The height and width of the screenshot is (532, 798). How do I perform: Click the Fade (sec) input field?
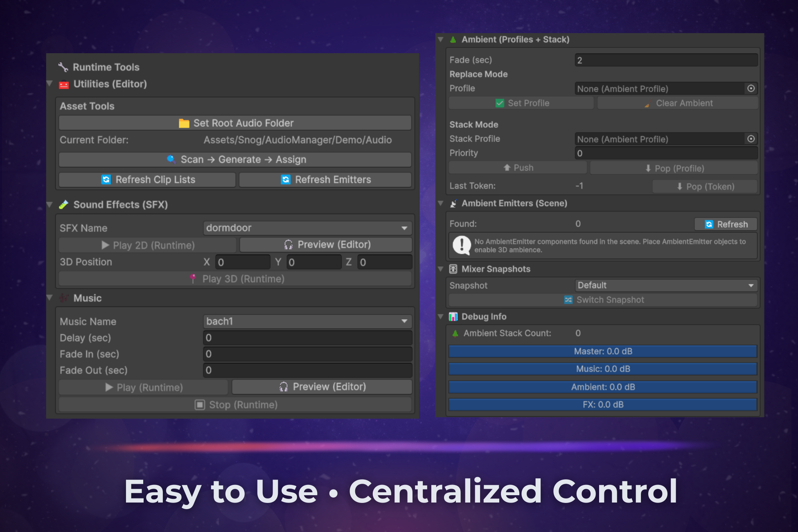(666, 60)
